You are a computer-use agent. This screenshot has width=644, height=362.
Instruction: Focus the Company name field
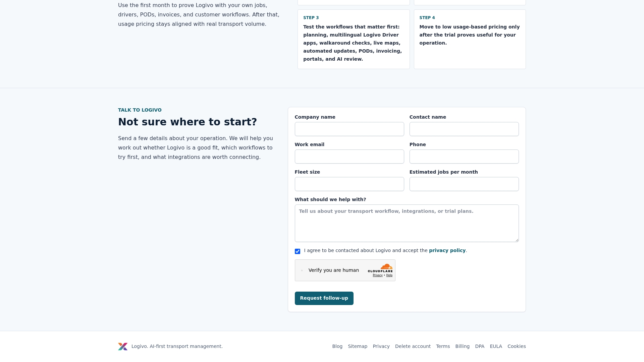click(x=349, y=129)
